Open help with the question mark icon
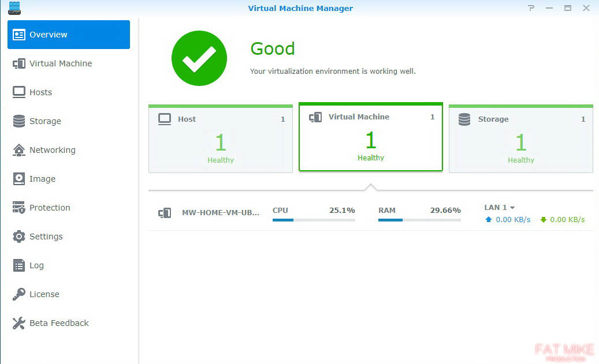Screen dimensions: 599x364 [x=531, y=8]
